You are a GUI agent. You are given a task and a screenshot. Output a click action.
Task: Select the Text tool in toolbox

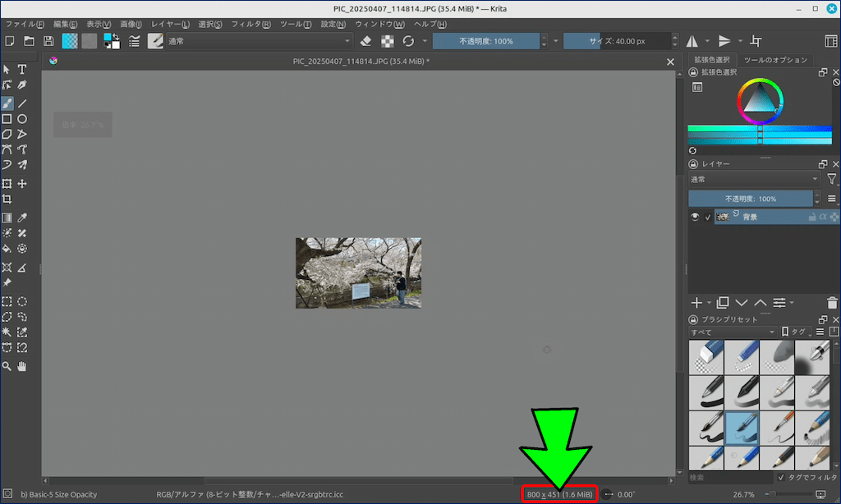(22, 70)
